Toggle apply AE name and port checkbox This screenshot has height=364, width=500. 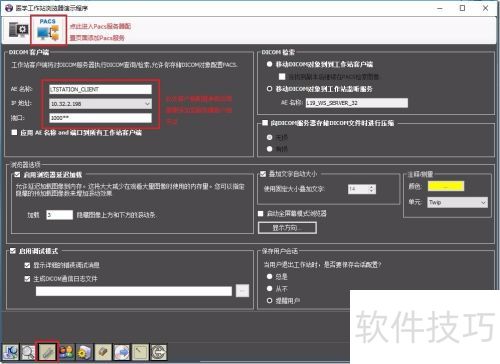pyautogui.click(x=14, y=132)
